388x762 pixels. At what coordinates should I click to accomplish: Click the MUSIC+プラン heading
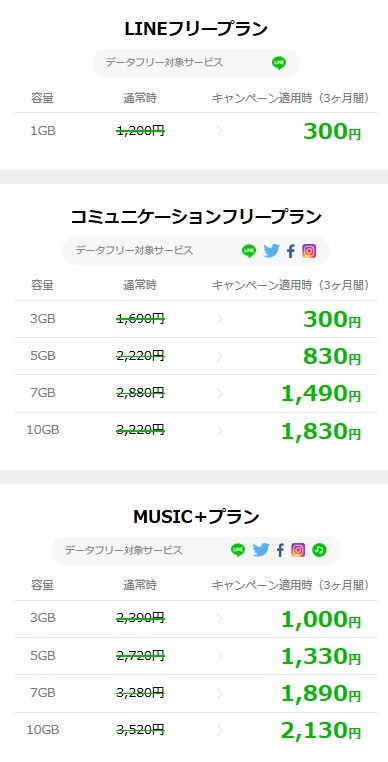pyautogui.click(x=196, y=517)
